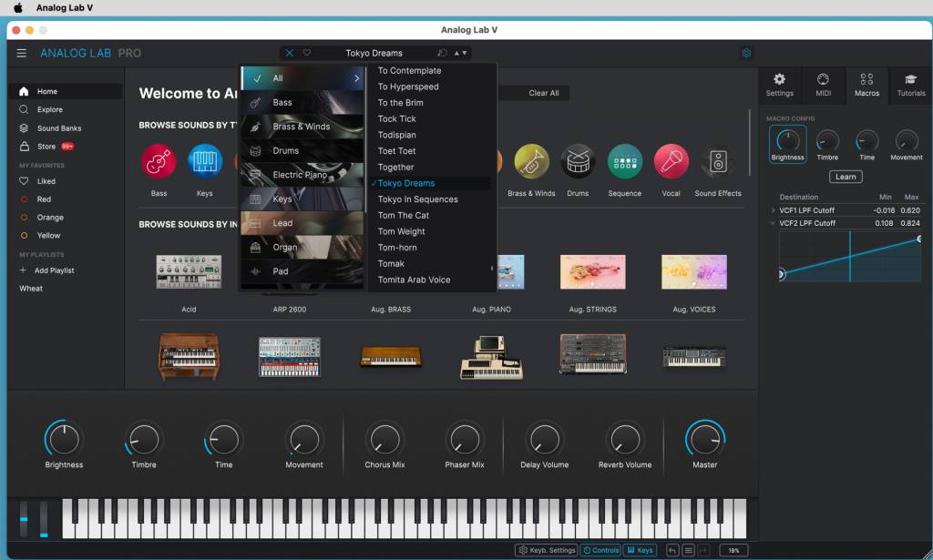The width and height of the screenshot is (933, 560).
Task: Select the ARP 2600 instrument thumbnail
Action: click(290, 271)
